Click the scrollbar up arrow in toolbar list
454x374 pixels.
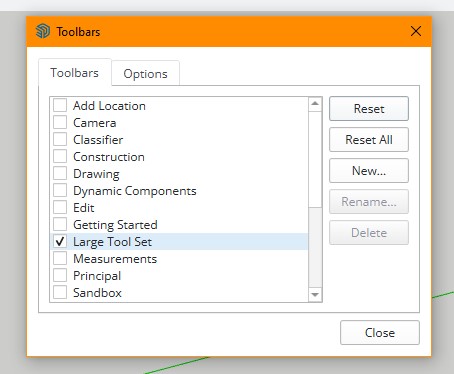[x=315, y=104]
